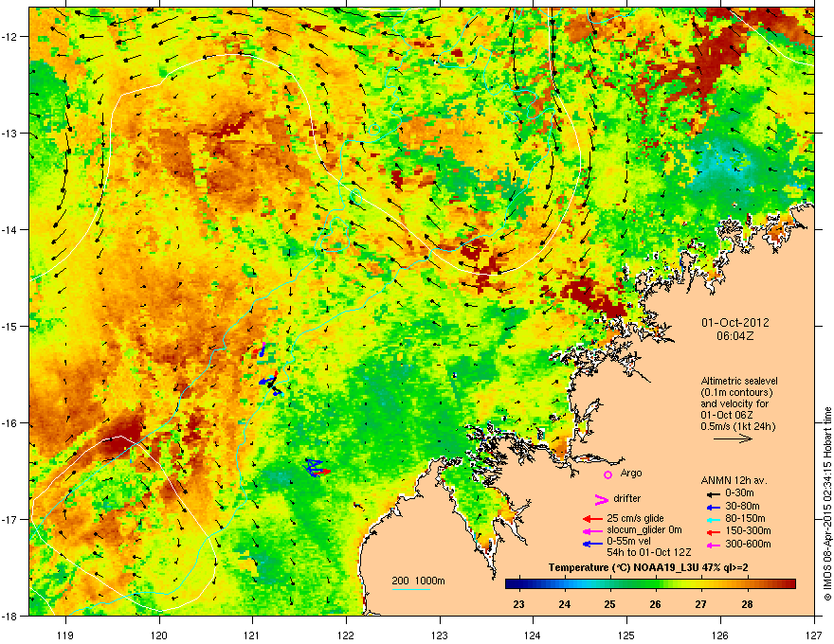Image resolution: width=834 pixels, height=644 pixels.
Task: Click the magenta drifter arrowhead symbol in the legend
Action: (601, 499)
